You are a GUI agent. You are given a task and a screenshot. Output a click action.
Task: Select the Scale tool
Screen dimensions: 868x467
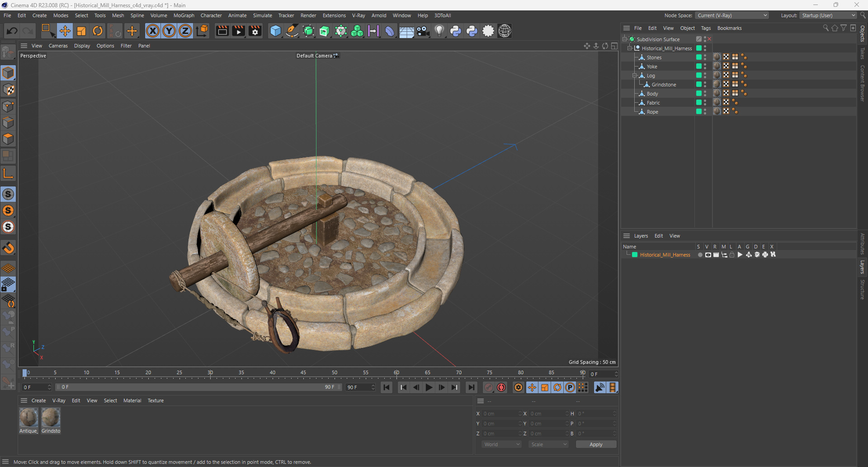[81, 31]
